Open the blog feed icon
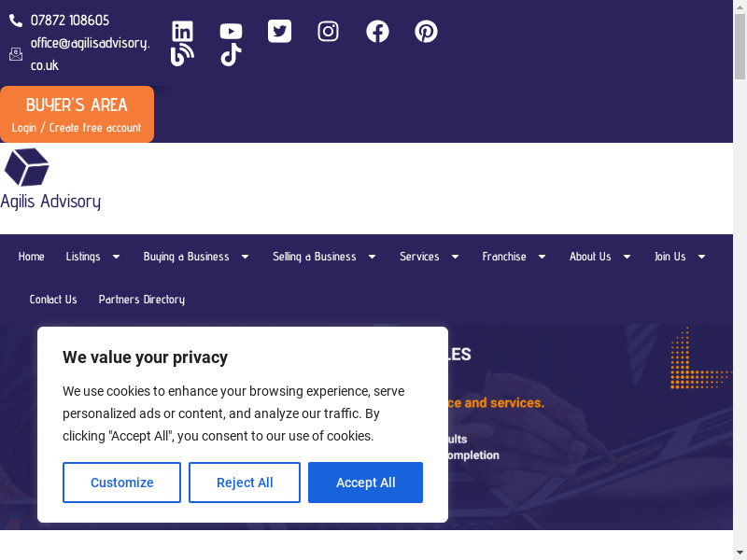Viewport: 747px width, 560px height. tap(183, 56)
